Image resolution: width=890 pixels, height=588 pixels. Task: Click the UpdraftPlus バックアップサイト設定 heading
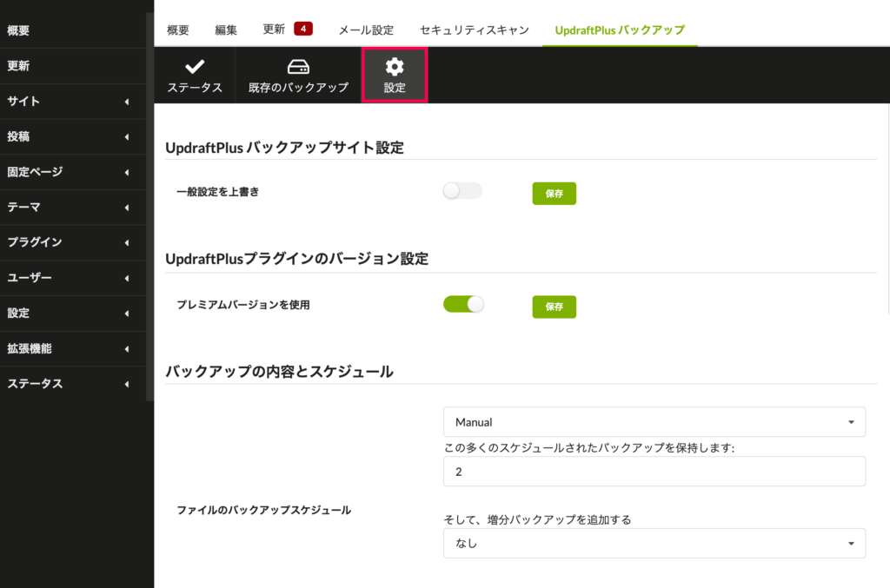[284, 148]
